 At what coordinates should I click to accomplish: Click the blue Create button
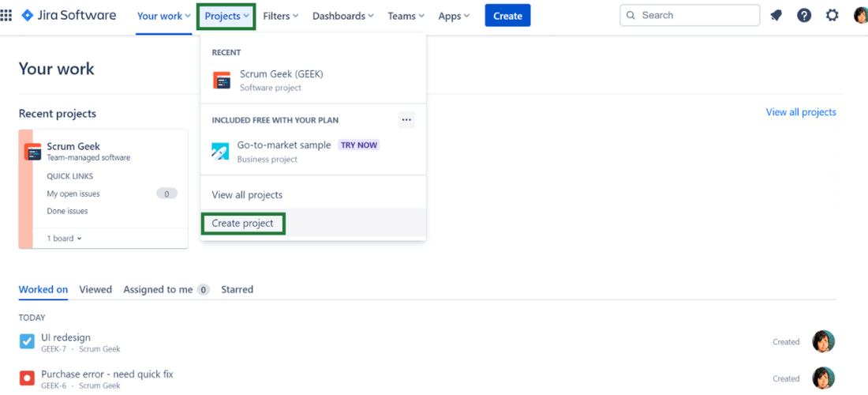coord(507,16)
